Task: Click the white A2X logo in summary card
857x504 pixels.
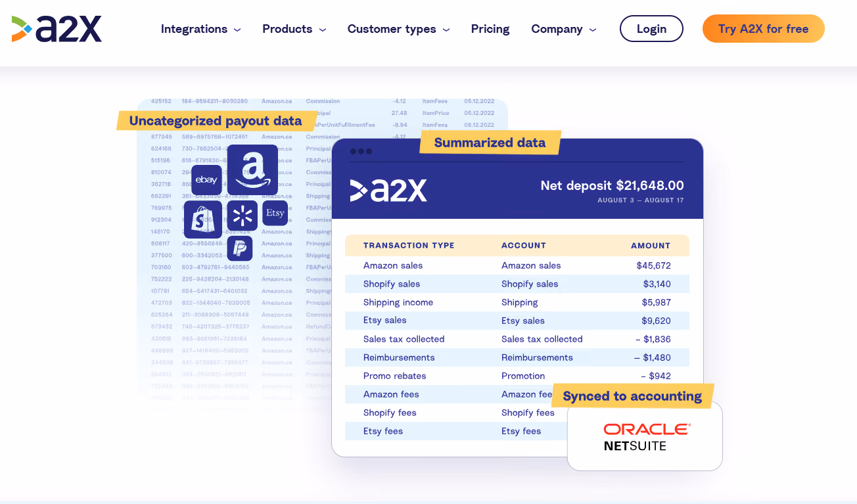Action: pyautogui.click(x=388, y=190)
